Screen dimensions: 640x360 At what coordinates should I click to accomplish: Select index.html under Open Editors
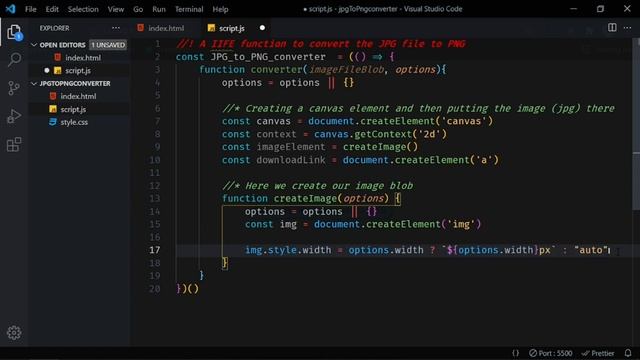pos(83,58)
